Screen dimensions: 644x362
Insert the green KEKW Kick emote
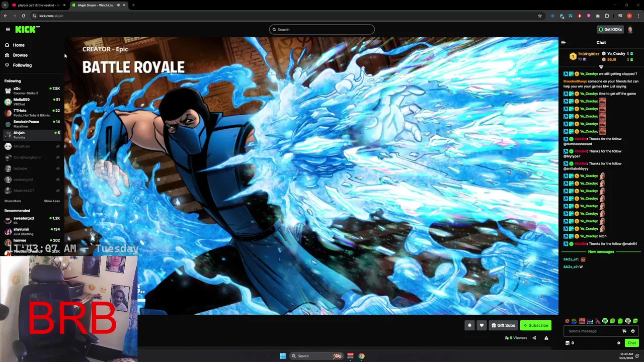click(x=605, y=321)
